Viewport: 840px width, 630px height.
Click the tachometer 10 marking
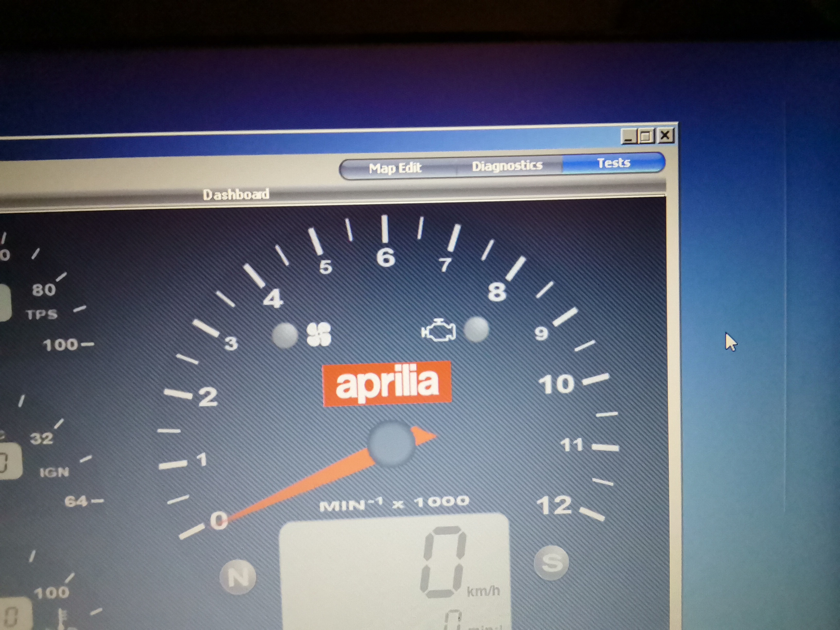tap(557, 384)
